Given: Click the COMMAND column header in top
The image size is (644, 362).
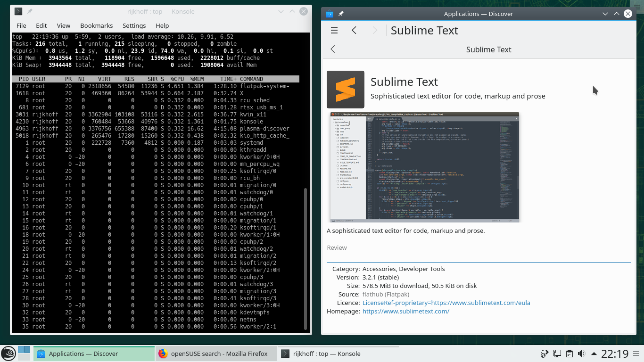Looking at the screenshot, I should click(251, 79).
